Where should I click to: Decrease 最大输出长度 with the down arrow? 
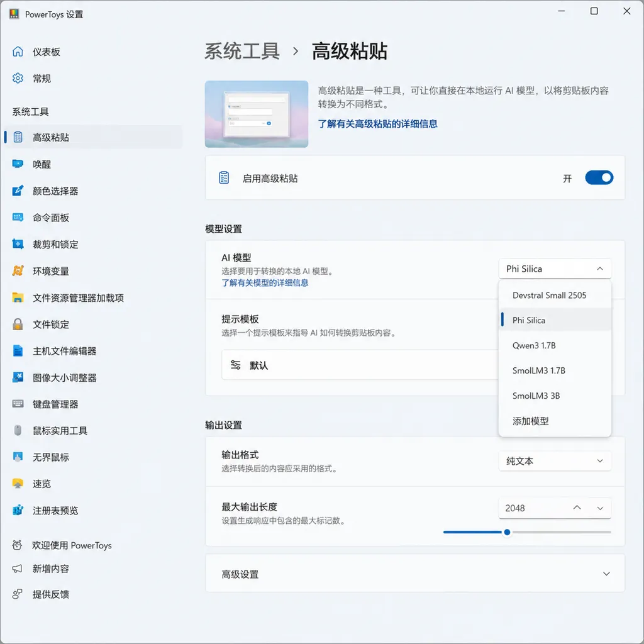click(600, 508)
